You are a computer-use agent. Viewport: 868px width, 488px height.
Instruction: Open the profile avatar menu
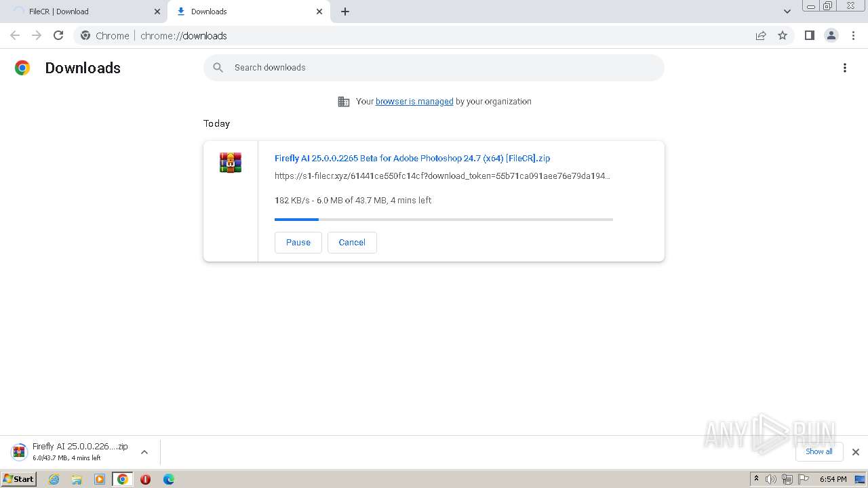click(831, 35)
